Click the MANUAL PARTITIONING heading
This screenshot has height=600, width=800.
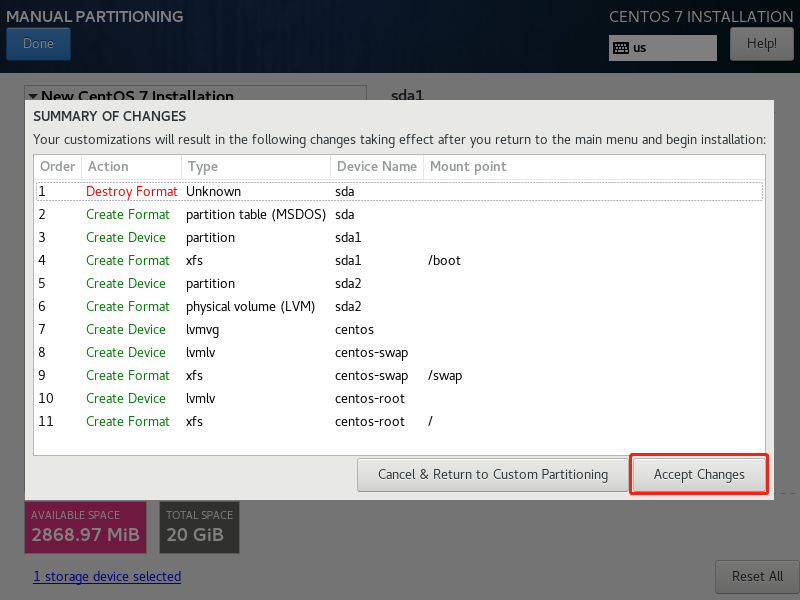pos(94,16)
